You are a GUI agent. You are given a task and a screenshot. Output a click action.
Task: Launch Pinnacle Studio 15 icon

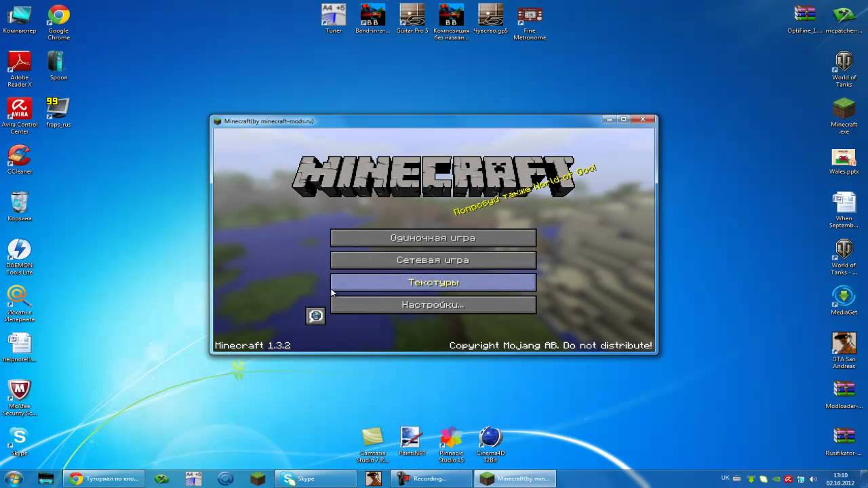coord(451,445)
